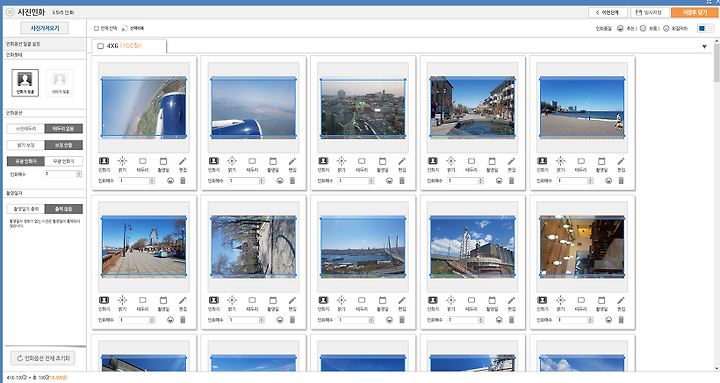
Task: Delete the airplane wing over sea photo
Action: [x=292, y=180]
